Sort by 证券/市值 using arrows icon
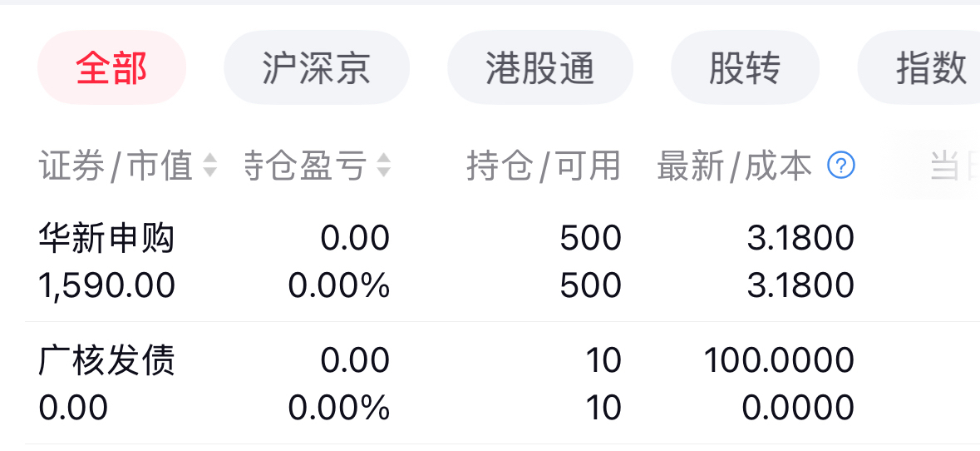This screenshot has height=451, width=980. click(x=209, y=166)
